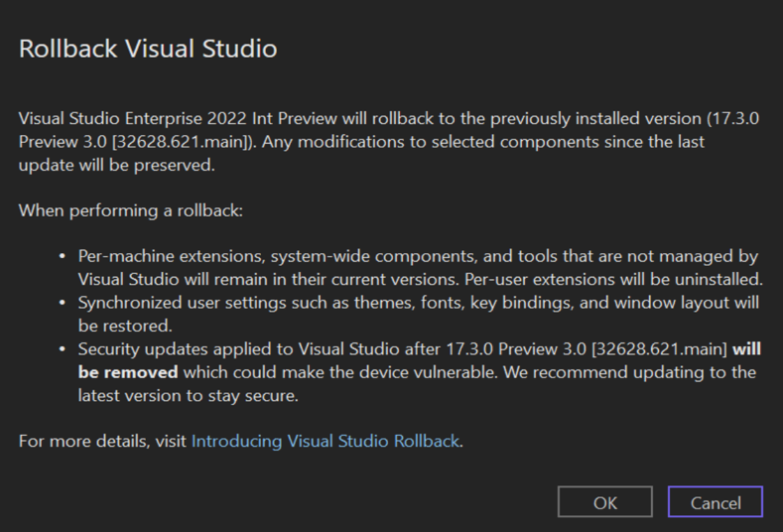783x532 pixels.
Task: Click the '[32628.621.main]' version in the first paragraph
Action: coord(181,142)
